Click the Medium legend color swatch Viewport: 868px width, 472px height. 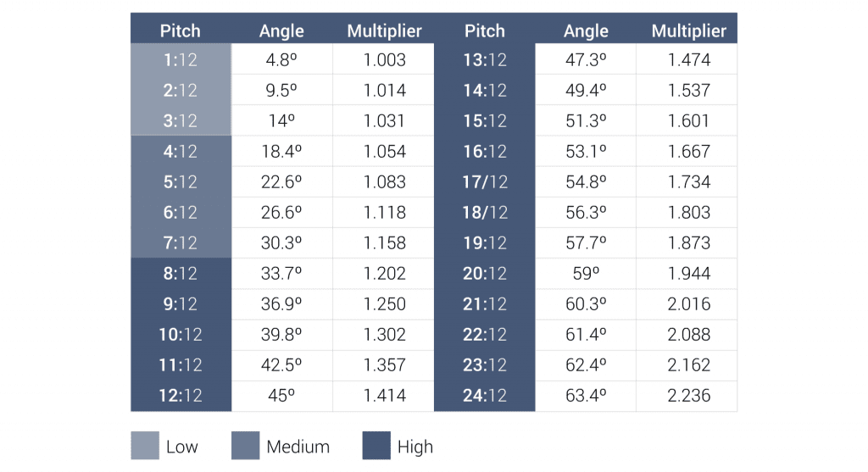245,446
